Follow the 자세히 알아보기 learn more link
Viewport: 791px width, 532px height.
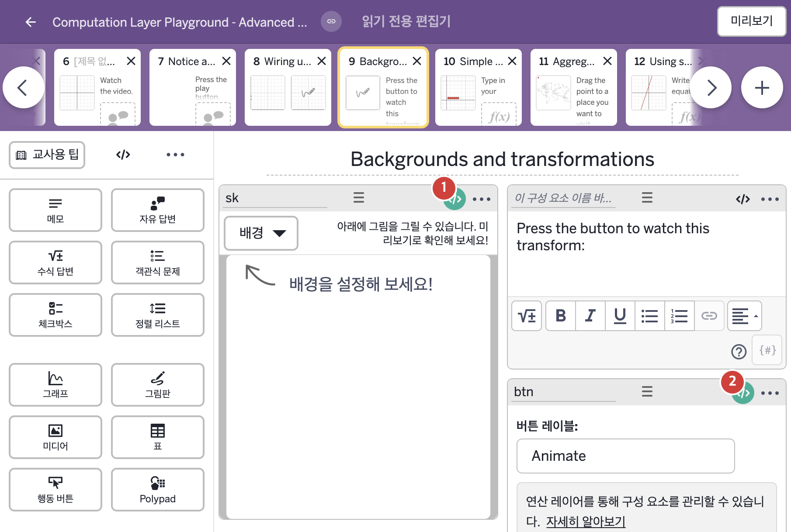(x=586, y=522)
